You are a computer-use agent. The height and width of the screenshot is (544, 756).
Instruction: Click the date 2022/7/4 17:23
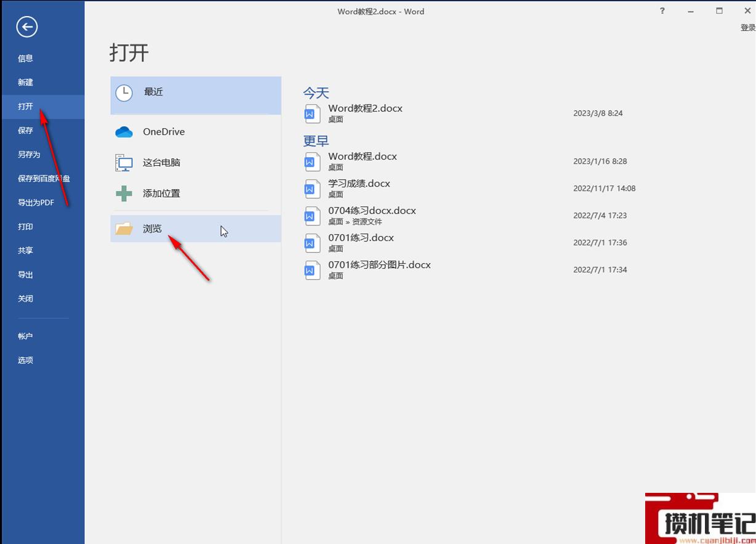600,216
